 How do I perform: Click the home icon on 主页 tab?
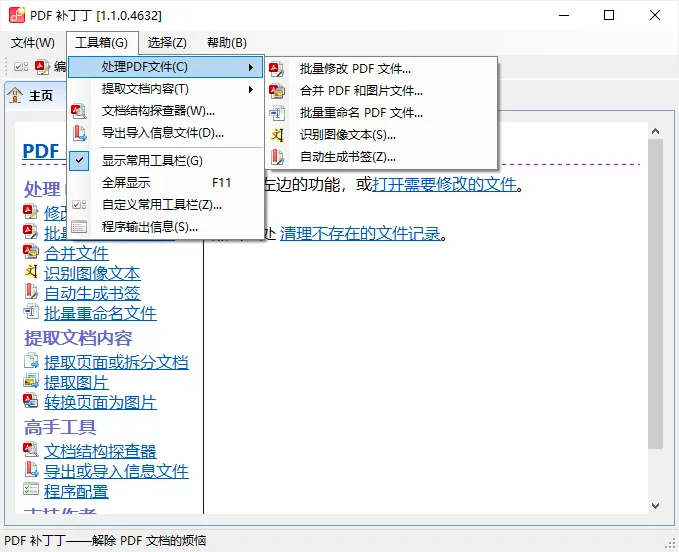point(15,95)
